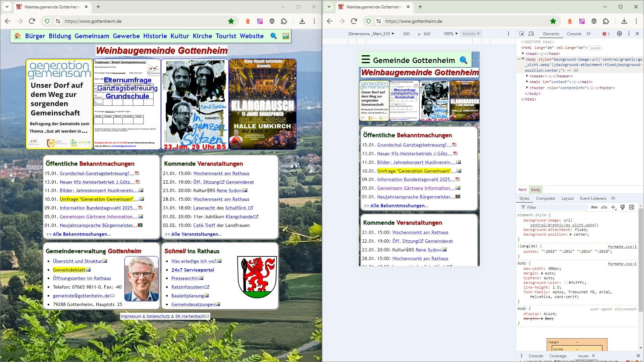Expand the footer element in DOM tree
This screenshot has width=644, height=362.
pos(527,87)
